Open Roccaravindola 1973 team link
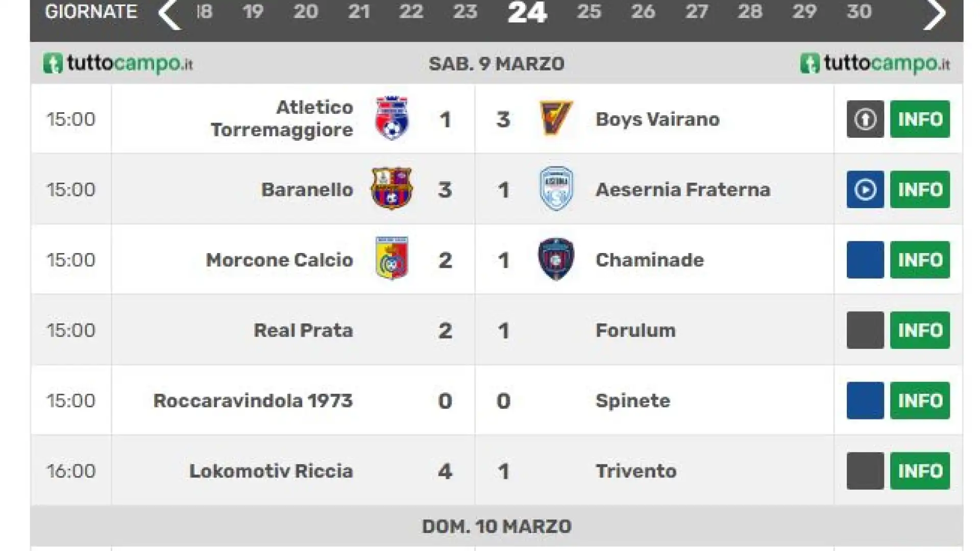 tap(253, 400)
